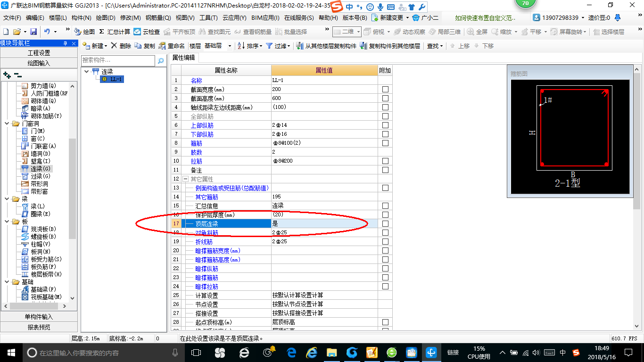Click 复制 copy component button

pos(145,46)
